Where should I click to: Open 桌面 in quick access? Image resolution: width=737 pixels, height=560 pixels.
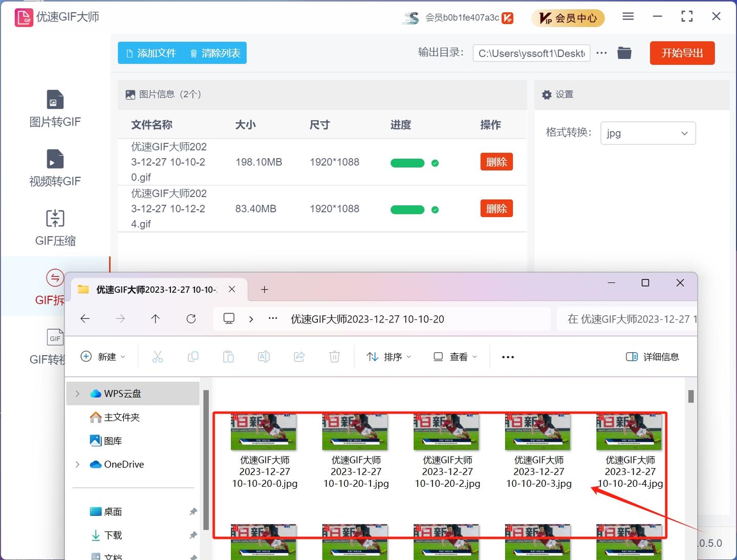click(x=105, y=511)
